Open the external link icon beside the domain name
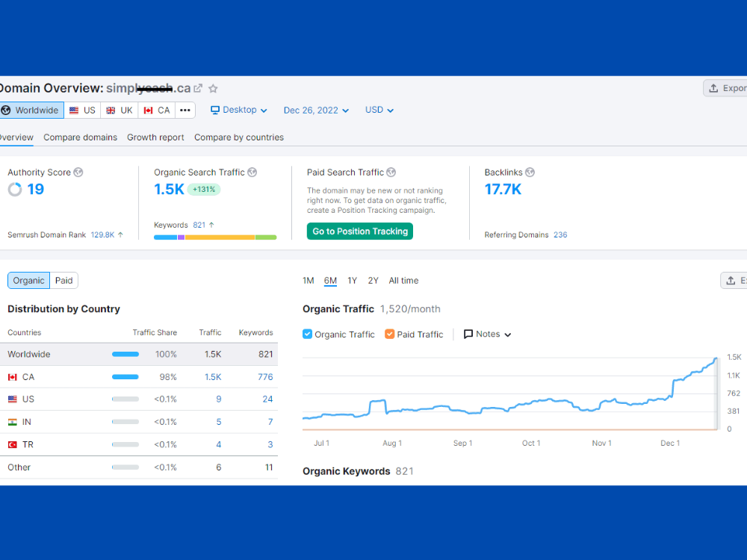Image resolution: width=747 pixels, height=560 pixels. click(198, 89)
